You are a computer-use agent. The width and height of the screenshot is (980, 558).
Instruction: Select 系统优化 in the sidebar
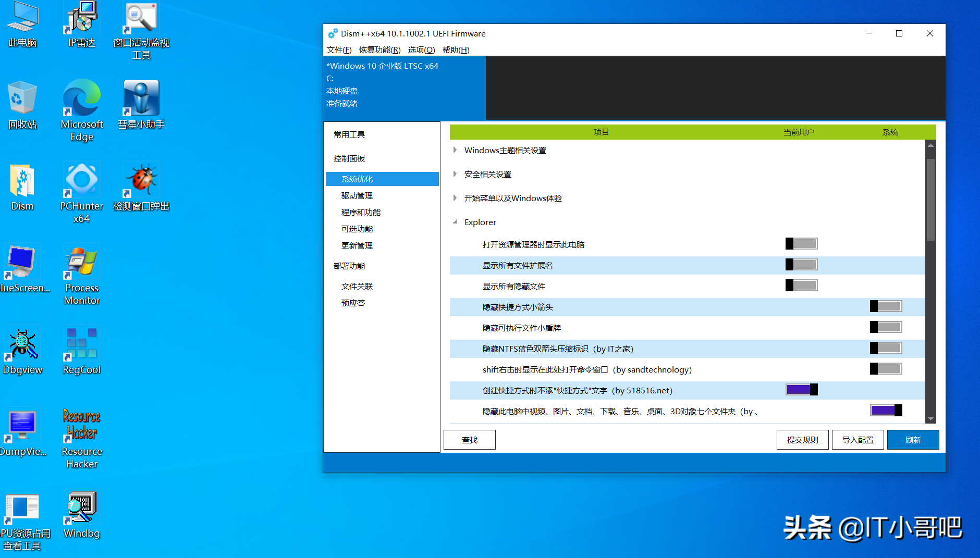(382, 179)
